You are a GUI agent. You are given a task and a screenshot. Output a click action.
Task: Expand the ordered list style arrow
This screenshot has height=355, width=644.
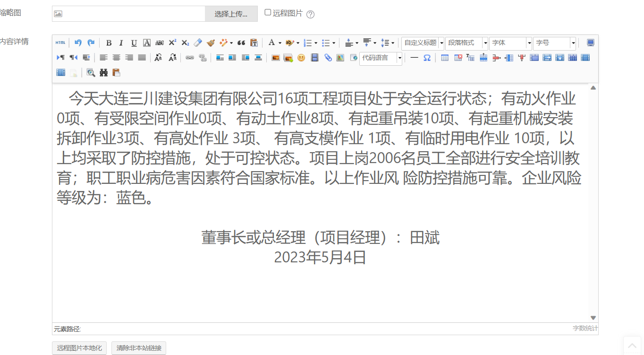click(315, 43)
